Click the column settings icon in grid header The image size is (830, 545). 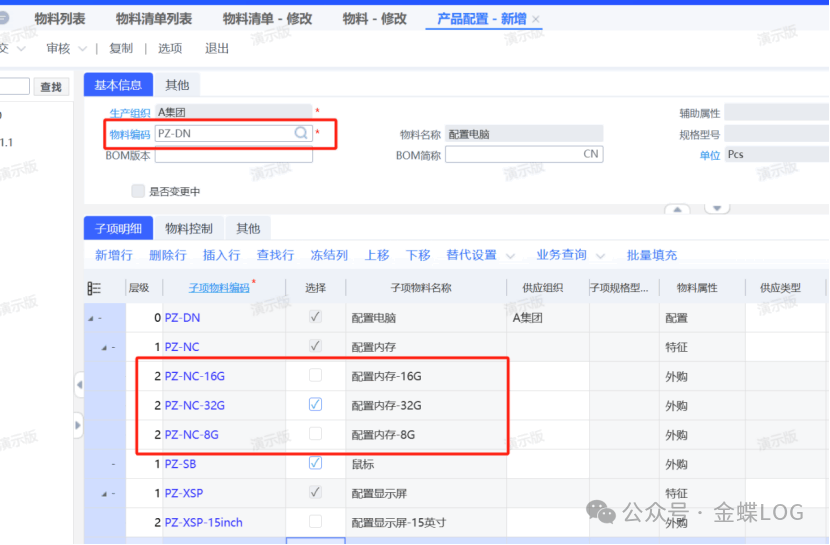pos(94,288)
